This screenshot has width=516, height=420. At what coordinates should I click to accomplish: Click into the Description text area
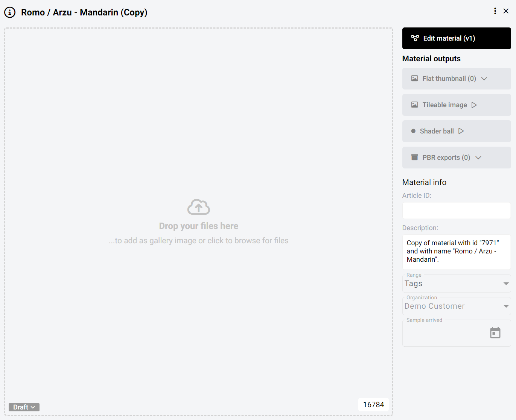coord(456,252)
